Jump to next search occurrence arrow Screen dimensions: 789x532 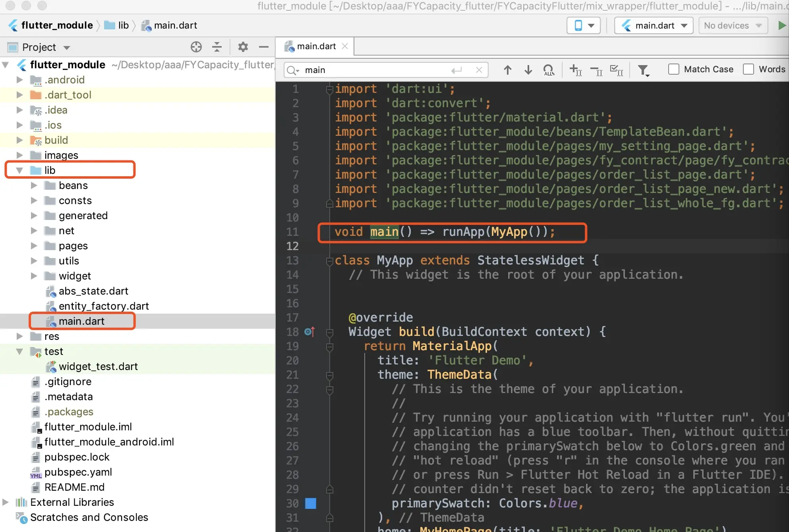[528, 70]
